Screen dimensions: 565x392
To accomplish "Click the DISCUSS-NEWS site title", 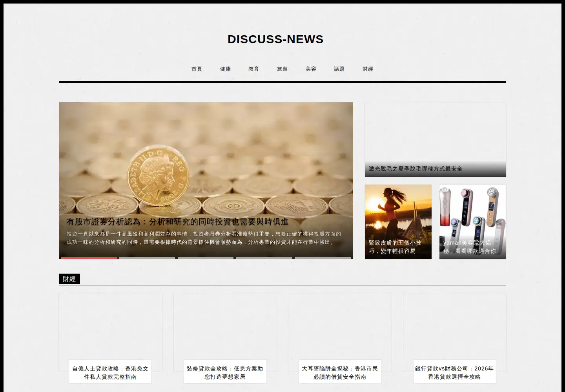I will pos(275,39).
